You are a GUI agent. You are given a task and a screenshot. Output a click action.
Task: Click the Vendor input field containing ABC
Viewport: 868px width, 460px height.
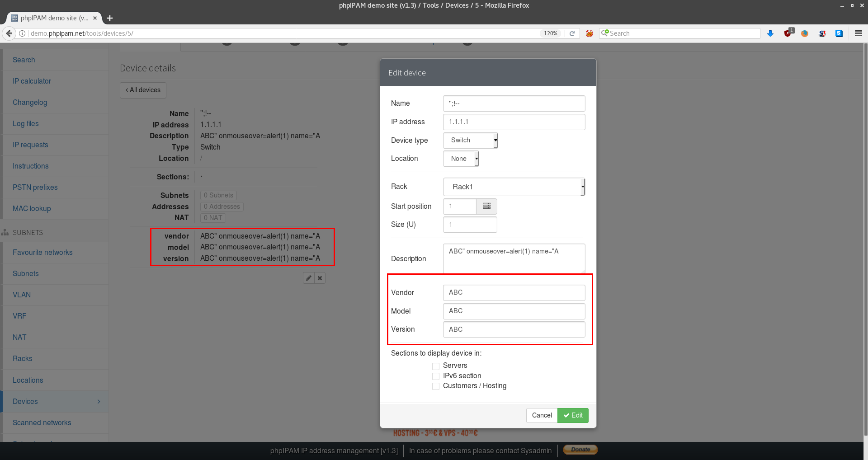pyautogui.click(x=514, y=292)
